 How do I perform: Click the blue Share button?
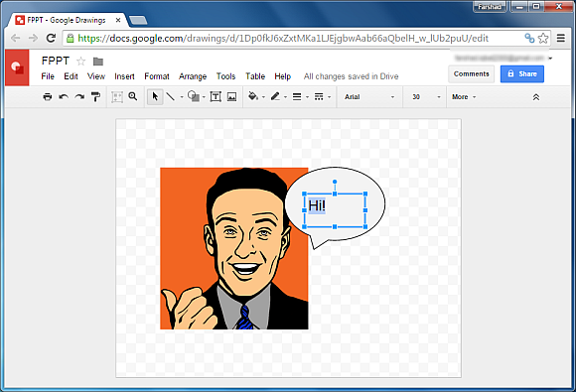point(522,73)
